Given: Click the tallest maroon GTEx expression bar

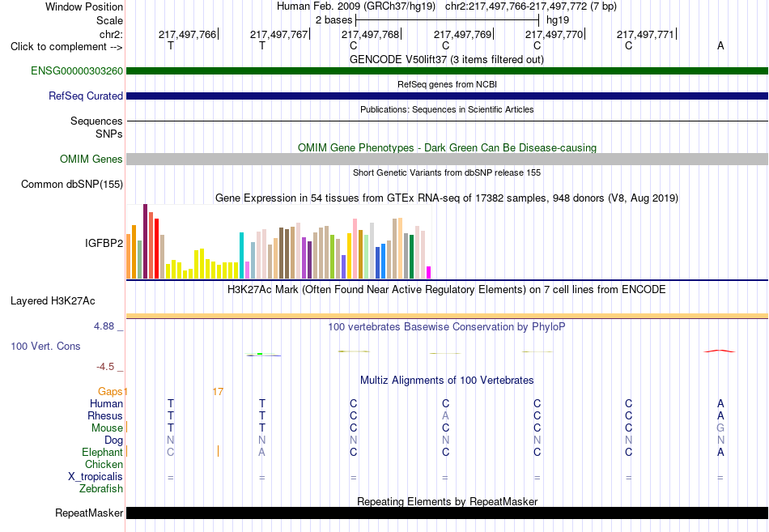Looking at the screenshot, I should 145,241.
